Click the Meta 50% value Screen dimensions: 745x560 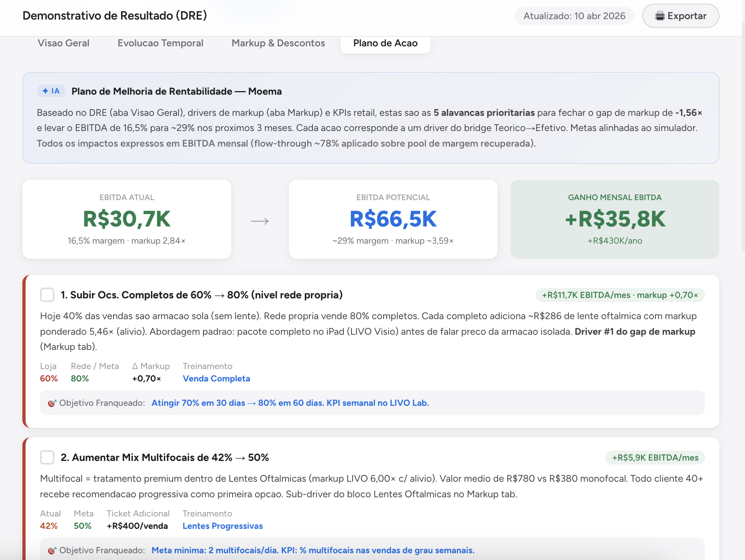point(82,526)
